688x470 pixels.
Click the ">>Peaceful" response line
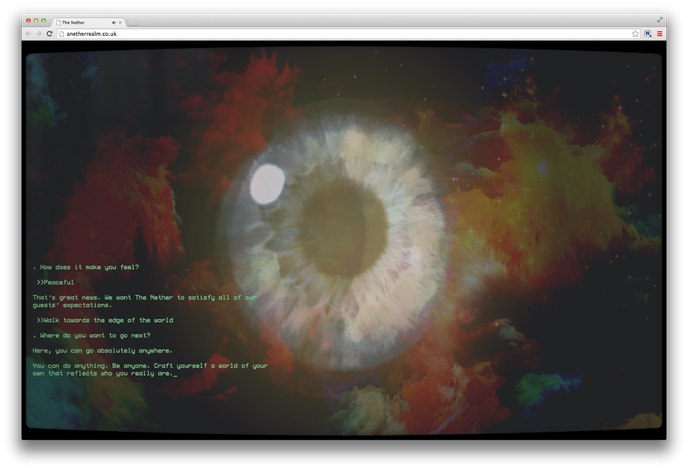(x=56, y=282)
